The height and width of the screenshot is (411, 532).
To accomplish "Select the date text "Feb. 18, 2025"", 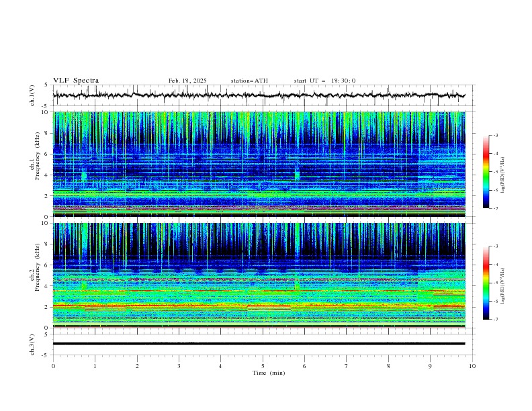I will tap(187, 81).
